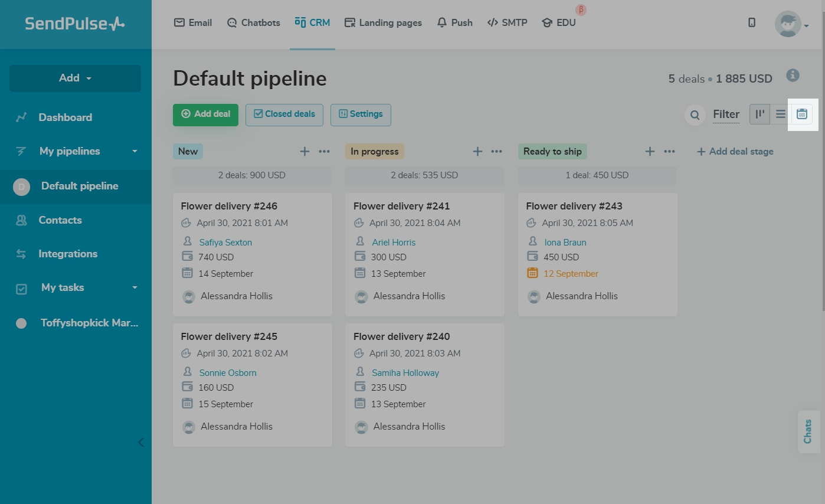Expand the My tasks section

pos(61,287)
